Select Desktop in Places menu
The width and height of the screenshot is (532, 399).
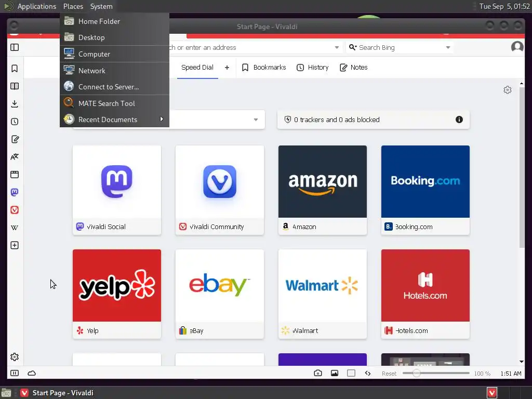click(x=114, y=37)
